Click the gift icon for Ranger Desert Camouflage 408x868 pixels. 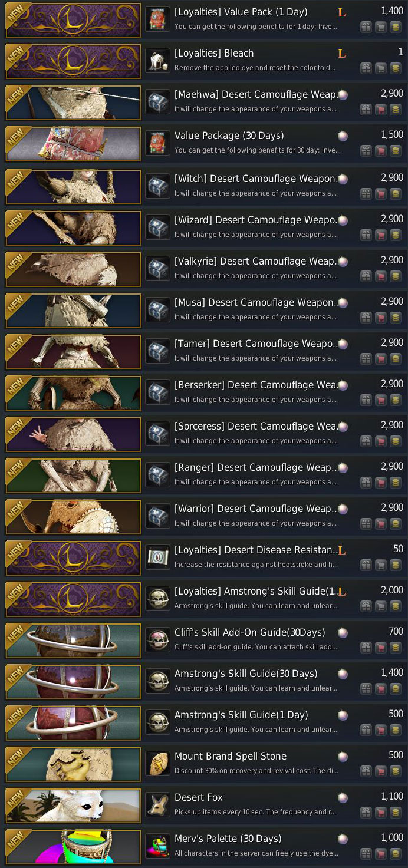click(x=366, y=482)
